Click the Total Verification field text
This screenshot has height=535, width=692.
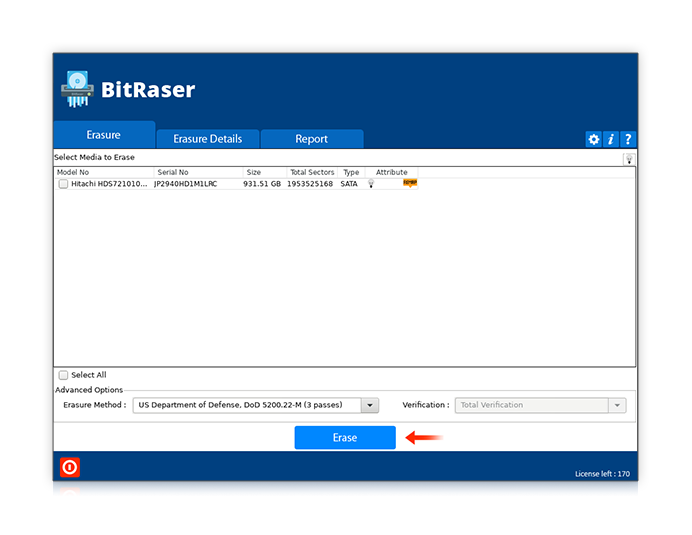[x=492, y=405]
